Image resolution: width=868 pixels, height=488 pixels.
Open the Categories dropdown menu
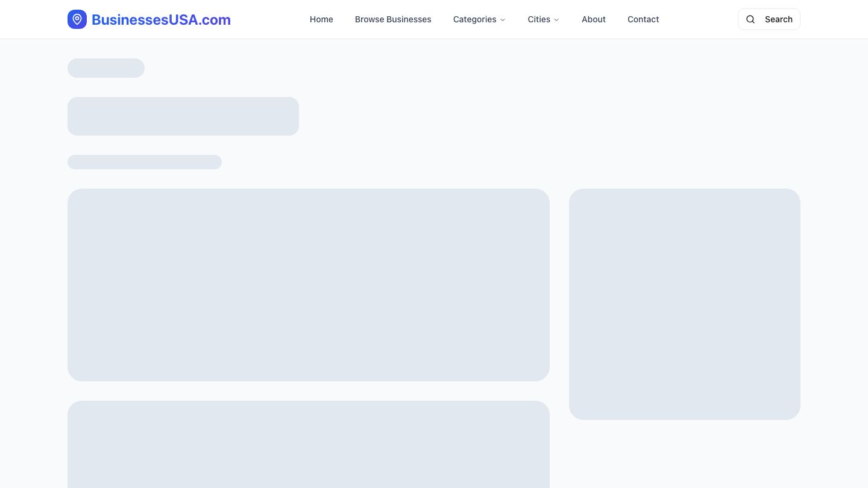474,19
